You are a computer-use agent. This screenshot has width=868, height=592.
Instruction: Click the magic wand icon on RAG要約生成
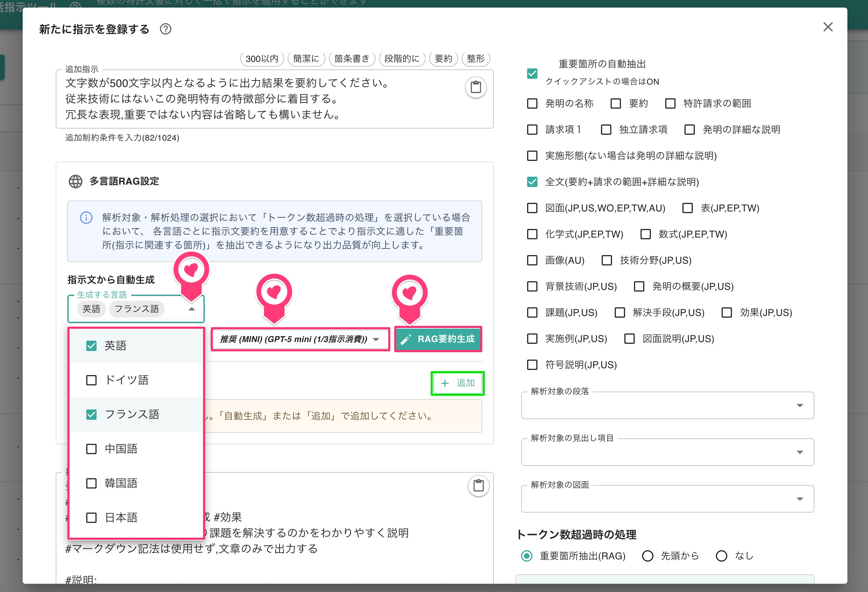406,339
